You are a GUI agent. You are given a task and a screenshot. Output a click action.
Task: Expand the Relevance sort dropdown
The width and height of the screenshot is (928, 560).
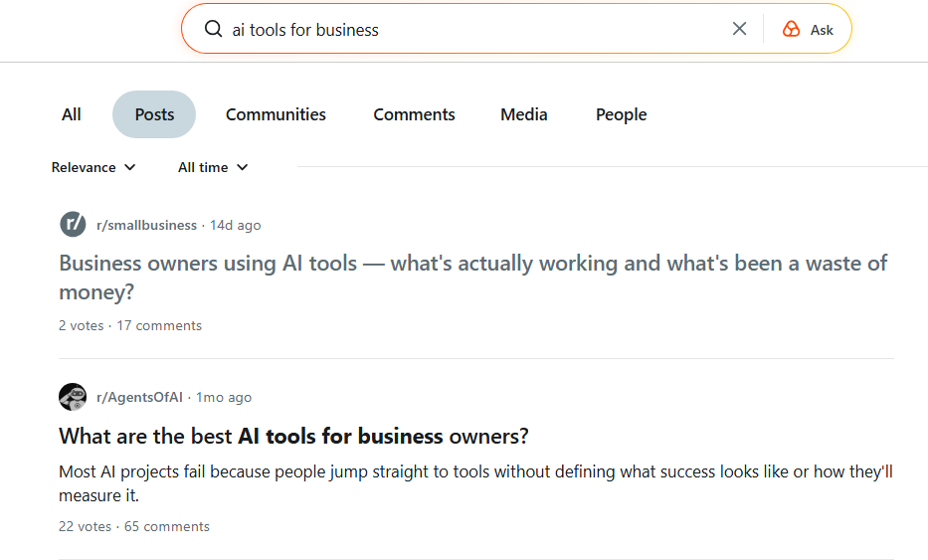(93, 167)
